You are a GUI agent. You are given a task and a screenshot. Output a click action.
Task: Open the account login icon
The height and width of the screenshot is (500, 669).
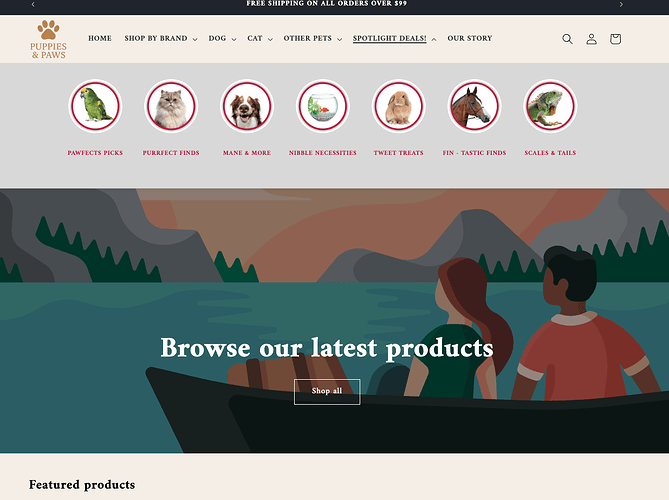[591, 39]
